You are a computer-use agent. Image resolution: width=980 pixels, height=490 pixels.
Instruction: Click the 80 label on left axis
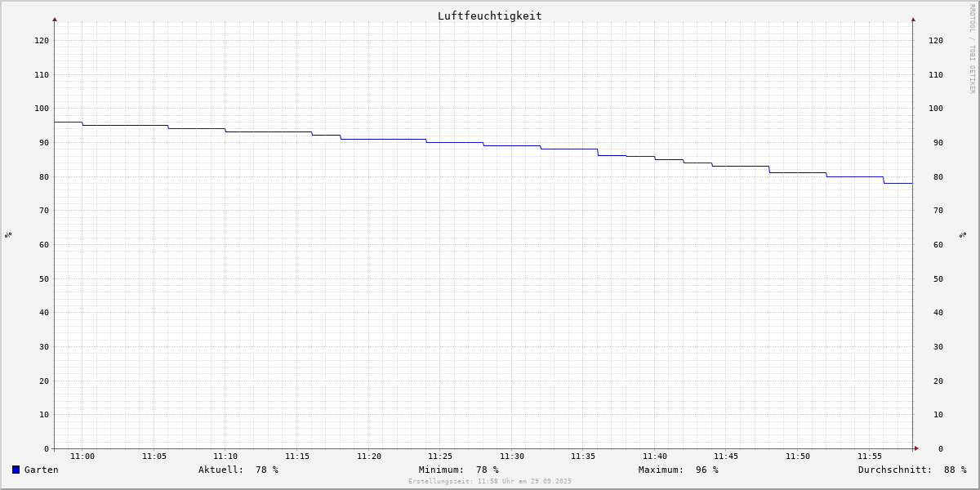tap(44, 176)
